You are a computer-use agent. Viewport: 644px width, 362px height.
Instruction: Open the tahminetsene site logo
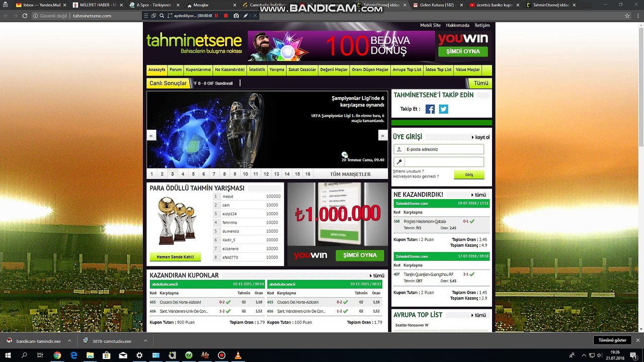[x=194, y=44]
